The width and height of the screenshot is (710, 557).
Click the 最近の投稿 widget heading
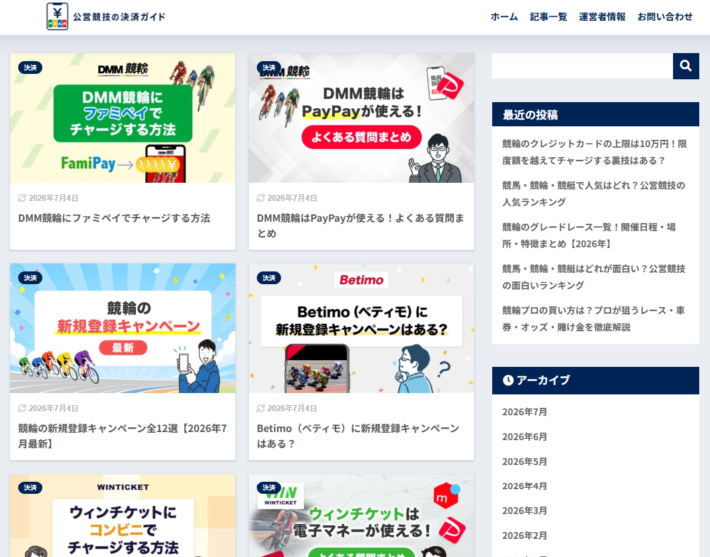coord(530,115)
